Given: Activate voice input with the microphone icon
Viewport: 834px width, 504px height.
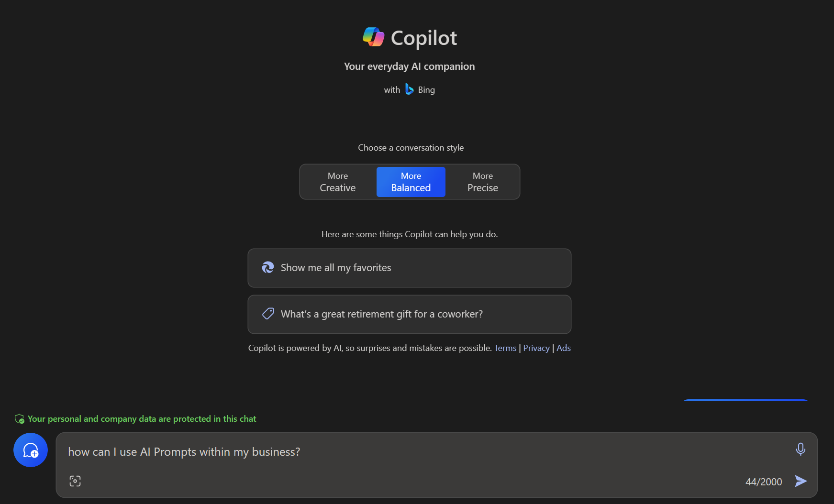Looking at the screenshot, I should 801,449.
